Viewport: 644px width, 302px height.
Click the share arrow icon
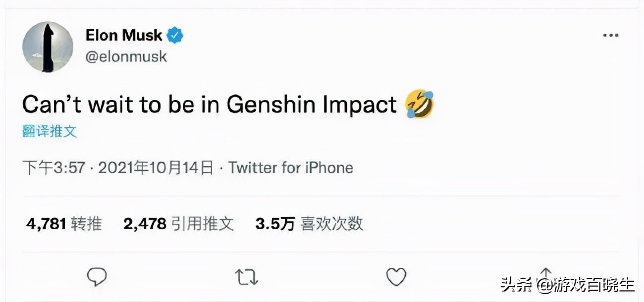[545, 274]
